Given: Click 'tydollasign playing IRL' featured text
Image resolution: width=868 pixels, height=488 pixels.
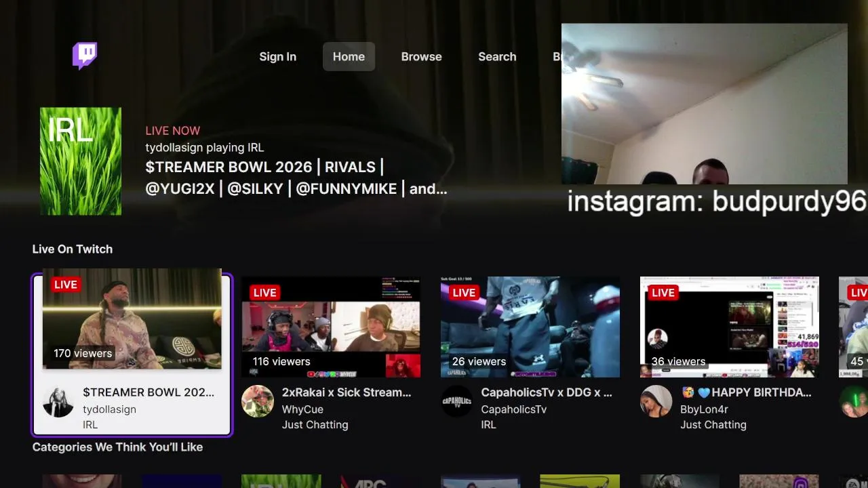Looking at the screenshot, I should click(x=205, y=148).
